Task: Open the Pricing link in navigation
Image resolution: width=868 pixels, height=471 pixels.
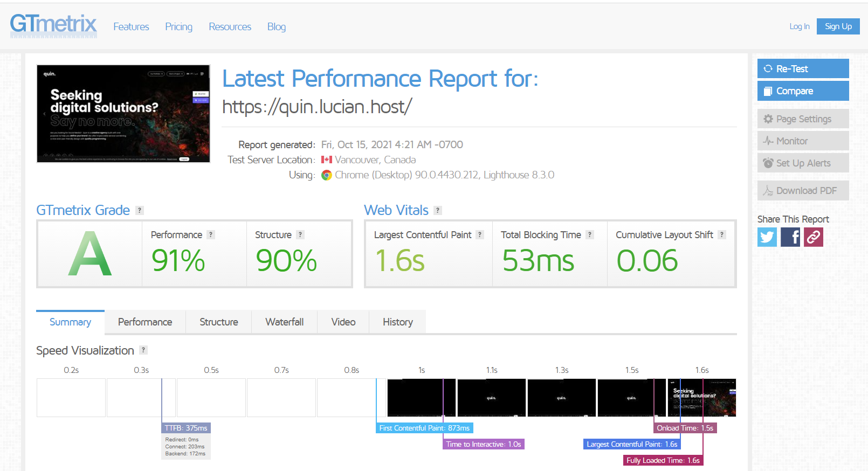Action: (x=179, y=26)
